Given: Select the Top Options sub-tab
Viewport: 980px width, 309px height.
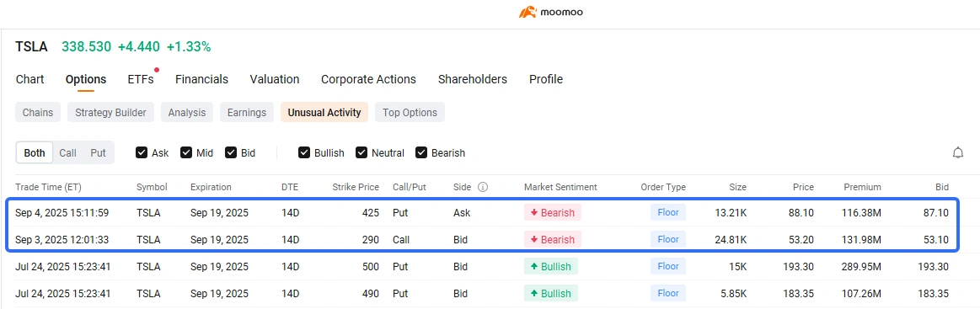Looking at the screenshot, I should (410, 112).
